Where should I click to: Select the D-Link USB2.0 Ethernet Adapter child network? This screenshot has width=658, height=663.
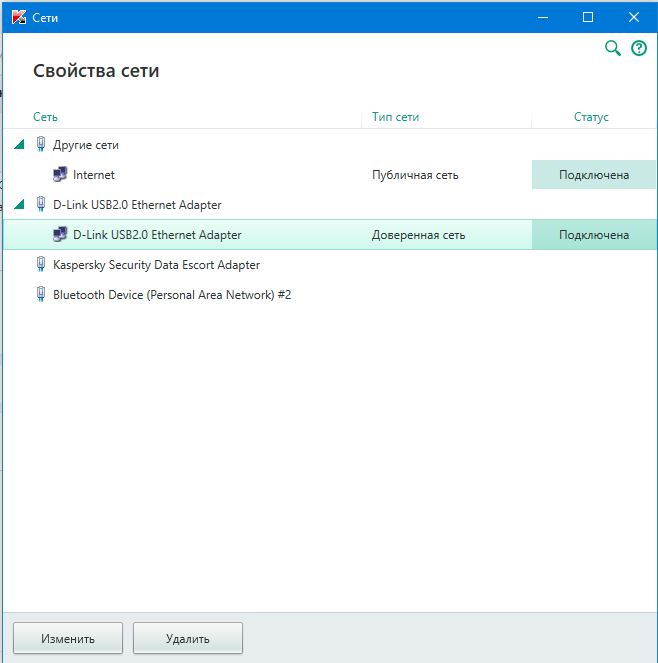330,235
